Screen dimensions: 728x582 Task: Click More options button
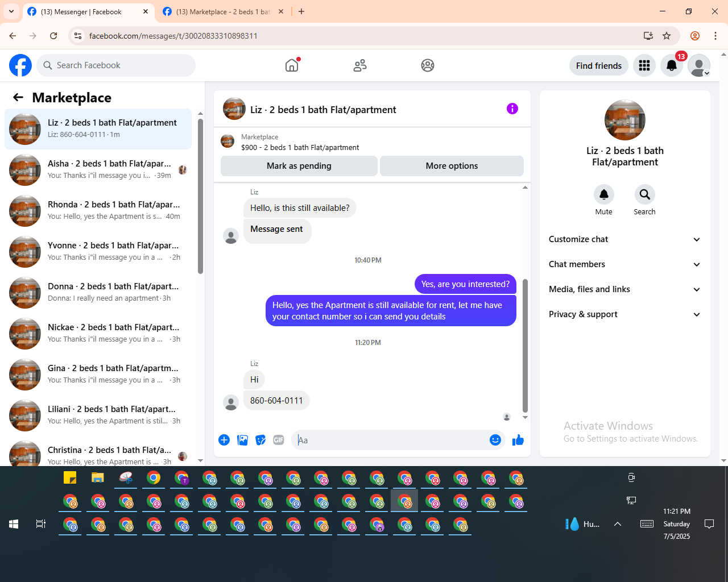click(x=452, y=166)
